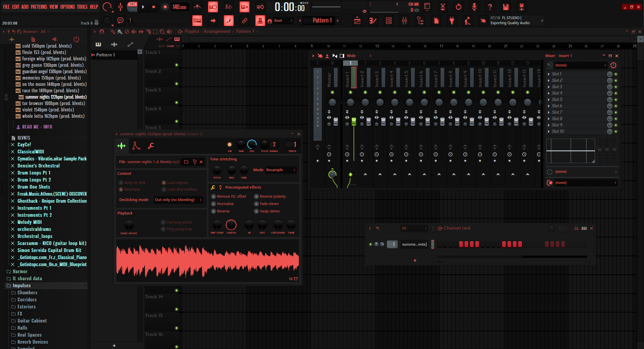Viewport: 644px width, 349px height.
Task: Toggle the step-edit footprint icon
Action: pyautogui.click(x=229, y=21)
